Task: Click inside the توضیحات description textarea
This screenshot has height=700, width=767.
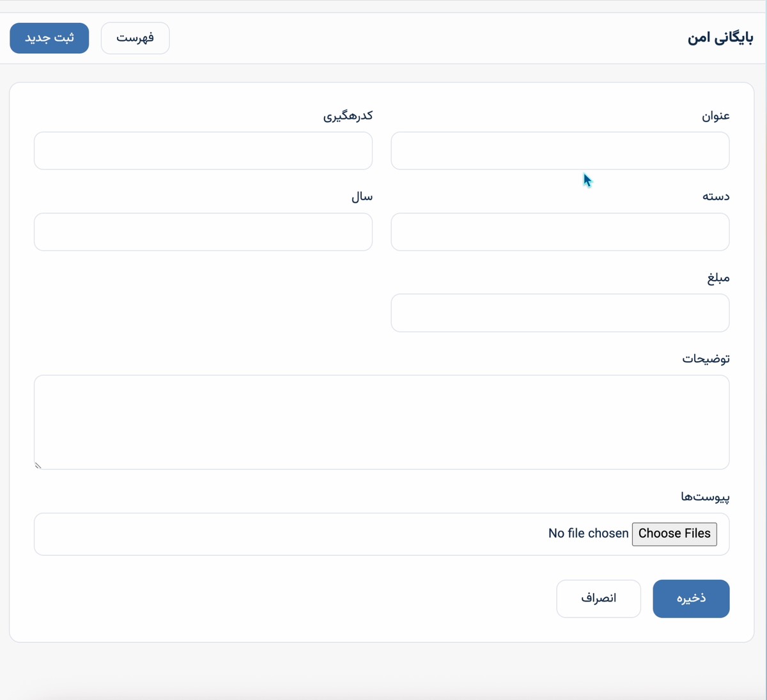Action: 382,422
